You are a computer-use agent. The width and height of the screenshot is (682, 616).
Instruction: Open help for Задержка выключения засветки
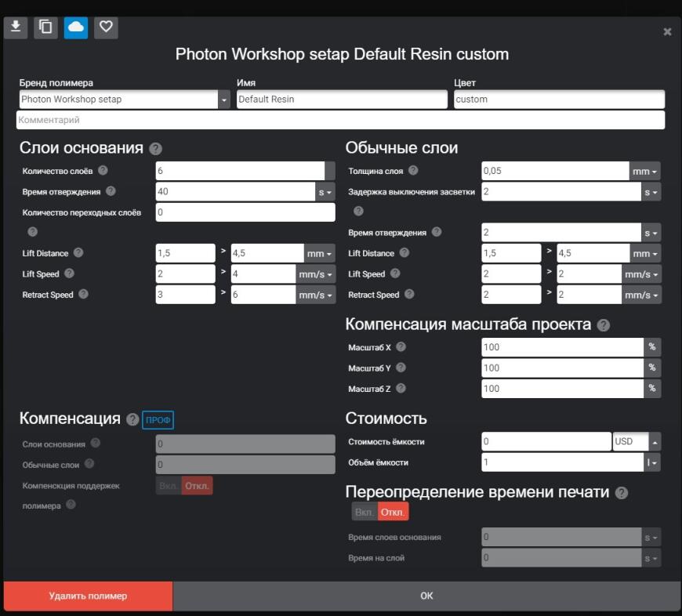[358, 212]
